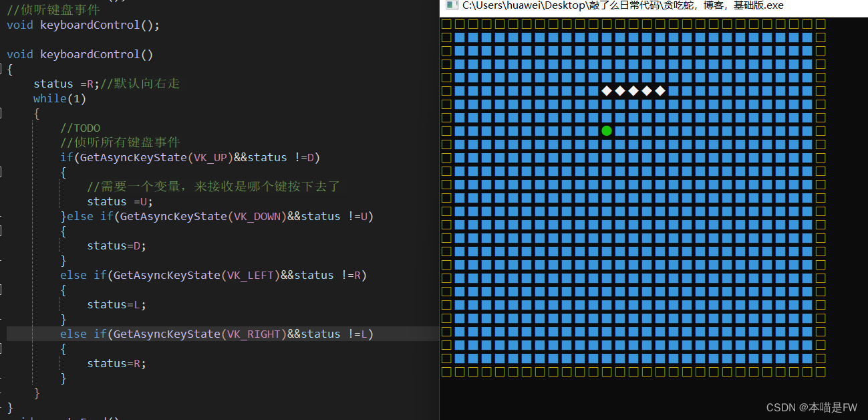Click the comment "//需要一个变量，来接收是哪个键按下去了"
The image size is (868, 420).
tap(214, 187)
